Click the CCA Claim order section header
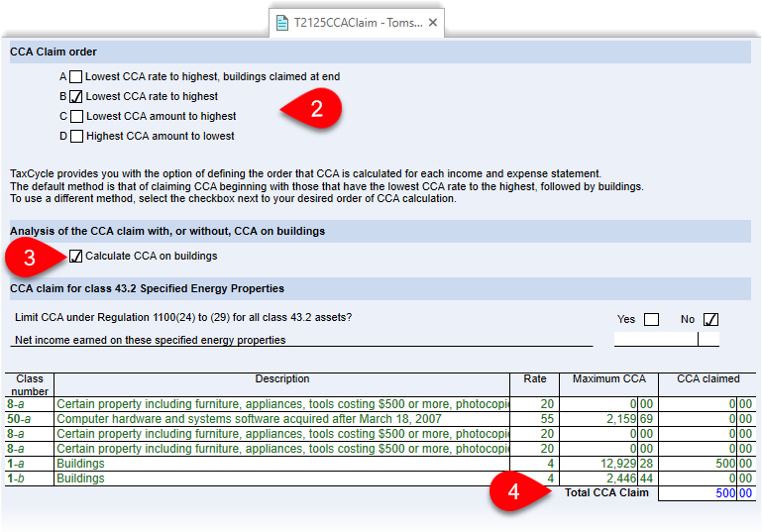This screenshot has height=532, width=762. click(x=381, y=52)
